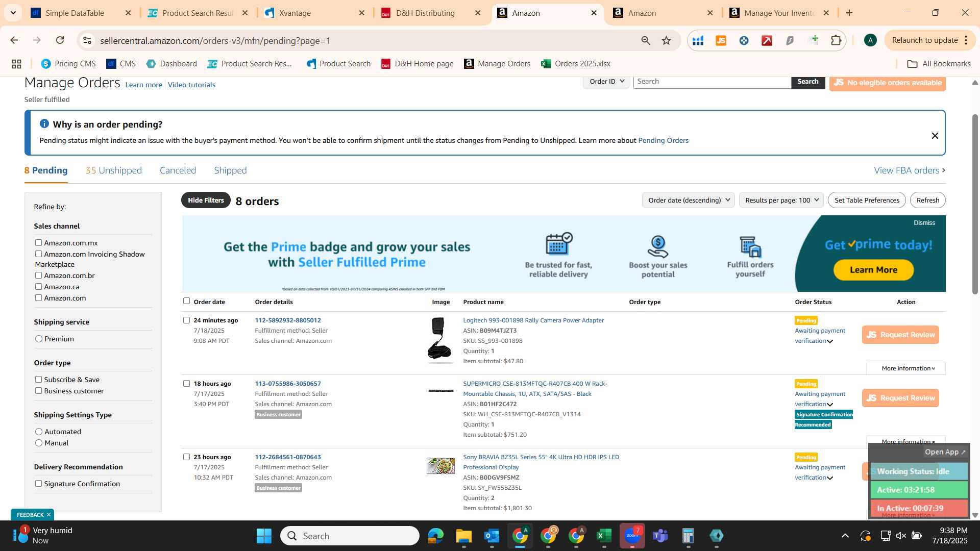The width and height of the screenshot is (980, 551).
Task: Reload the current page with the refresh icon
Action: click(60, 40)
